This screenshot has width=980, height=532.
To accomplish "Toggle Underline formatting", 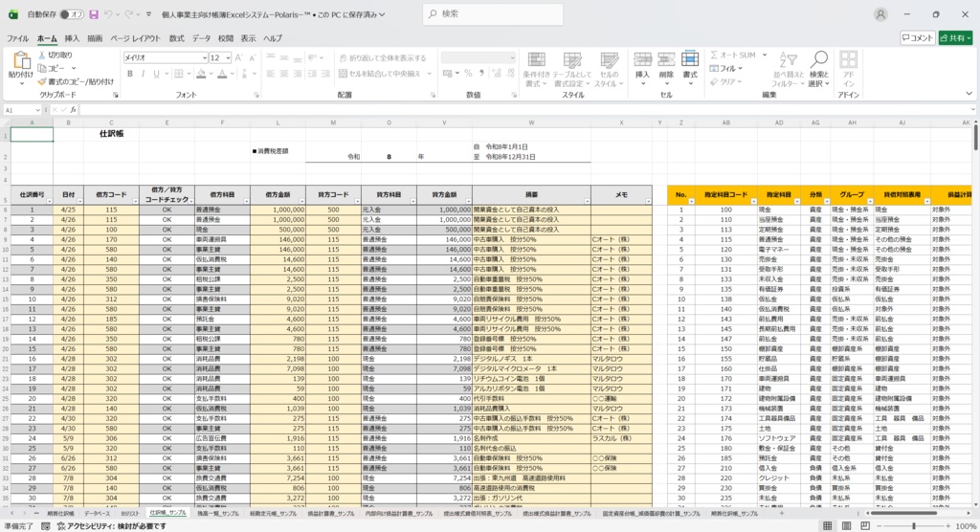I will (x=156, y=74).
